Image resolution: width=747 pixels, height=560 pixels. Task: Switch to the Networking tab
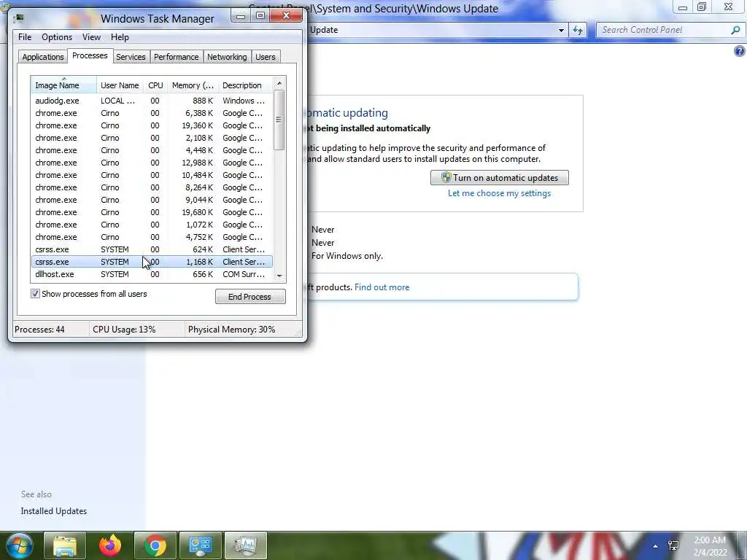pyautogui.click(x=227, y=57)
